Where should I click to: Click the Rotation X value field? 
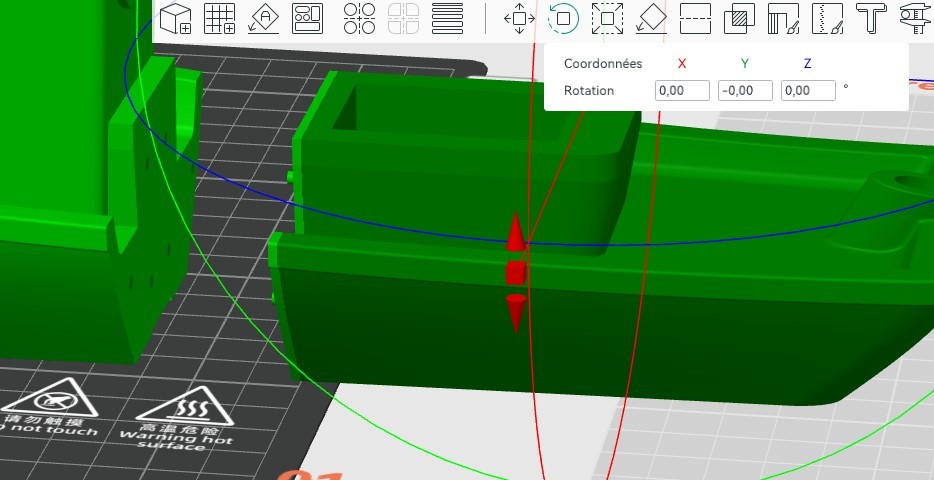[x=682, y=91]
